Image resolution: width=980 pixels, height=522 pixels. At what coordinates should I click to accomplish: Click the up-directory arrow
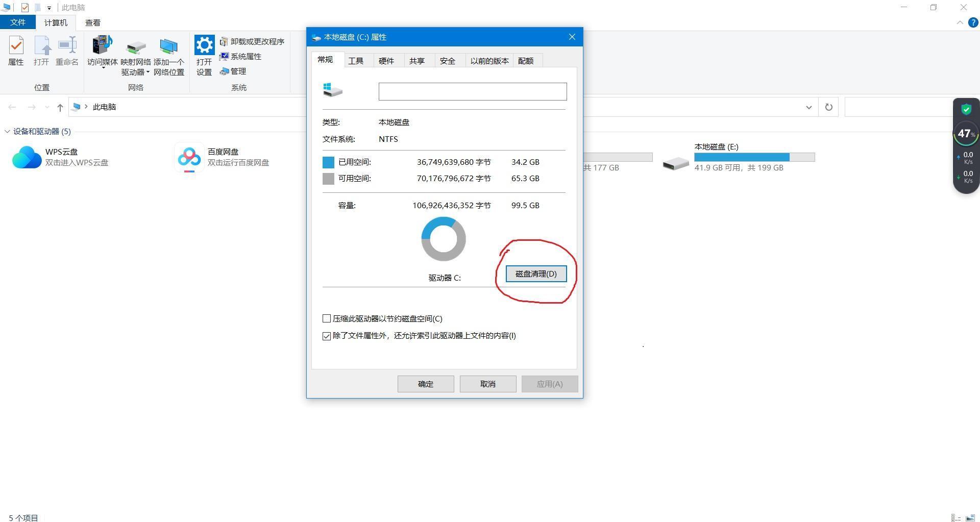(60, 107)
